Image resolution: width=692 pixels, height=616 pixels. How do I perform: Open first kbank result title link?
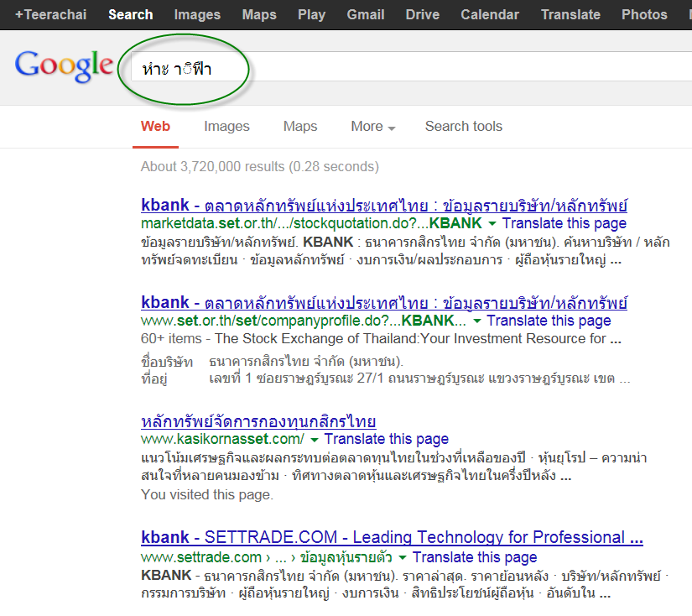pyautogui.click(x=384, y=206)
